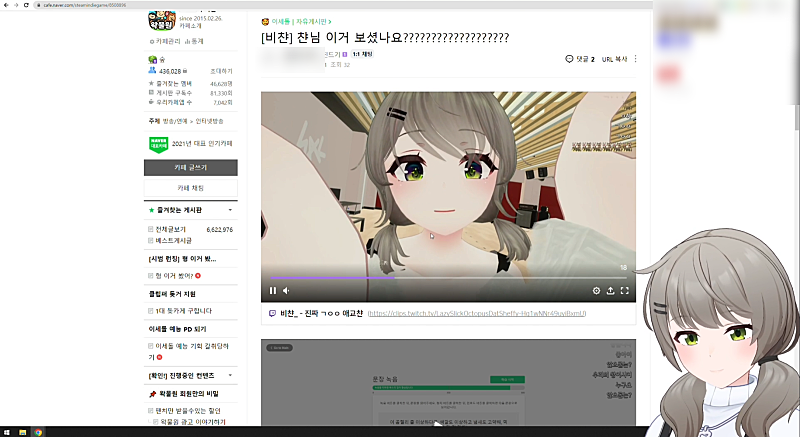800x437 pixels.
Task: Open the 1대 뚯카게 구합니다 board
Action: click(x=184, y=311)
